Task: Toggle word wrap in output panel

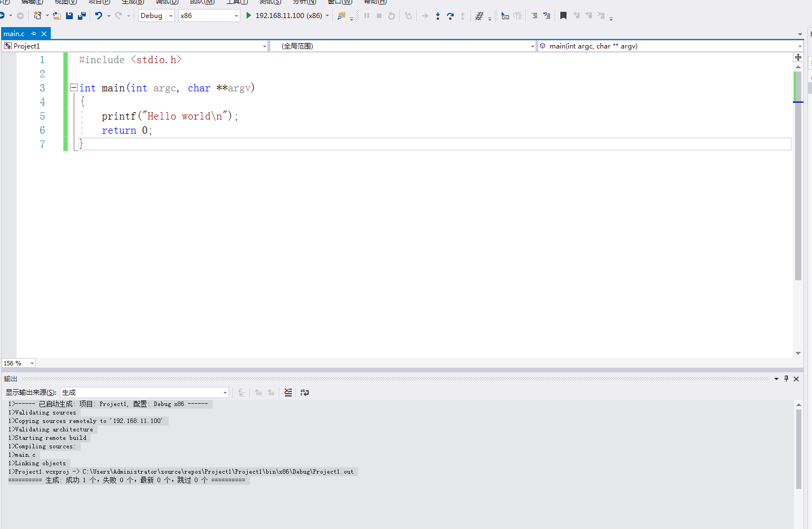Action: click(305, 393)
